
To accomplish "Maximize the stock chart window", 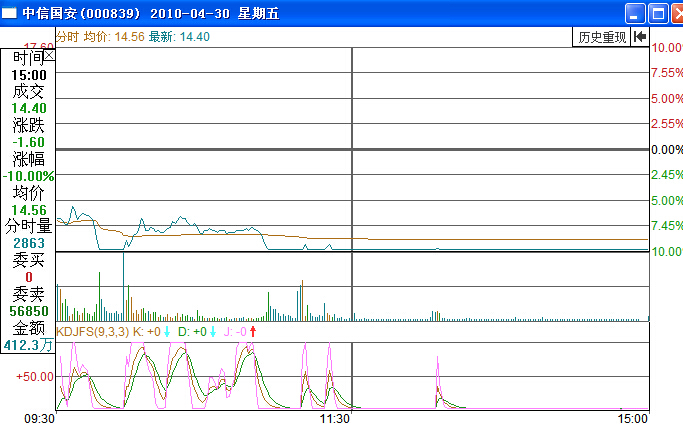I will pos(657,13).
